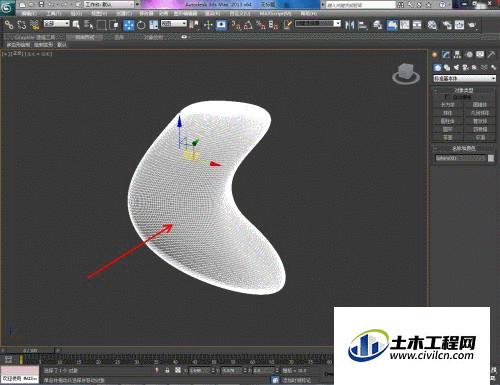Open the reference coordinate system dropdown
Viewport: 500px width, 385px height.
point(174,24)
